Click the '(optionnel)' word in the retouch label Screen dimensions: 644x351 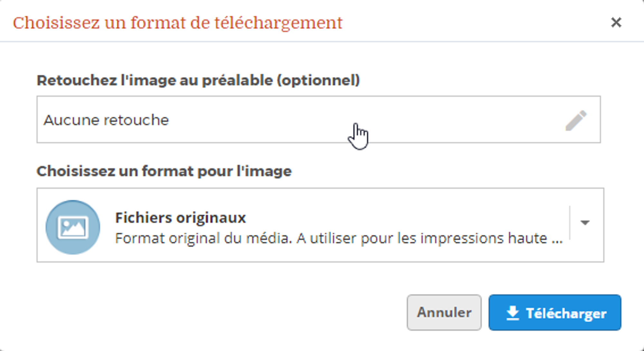[318, 80]
